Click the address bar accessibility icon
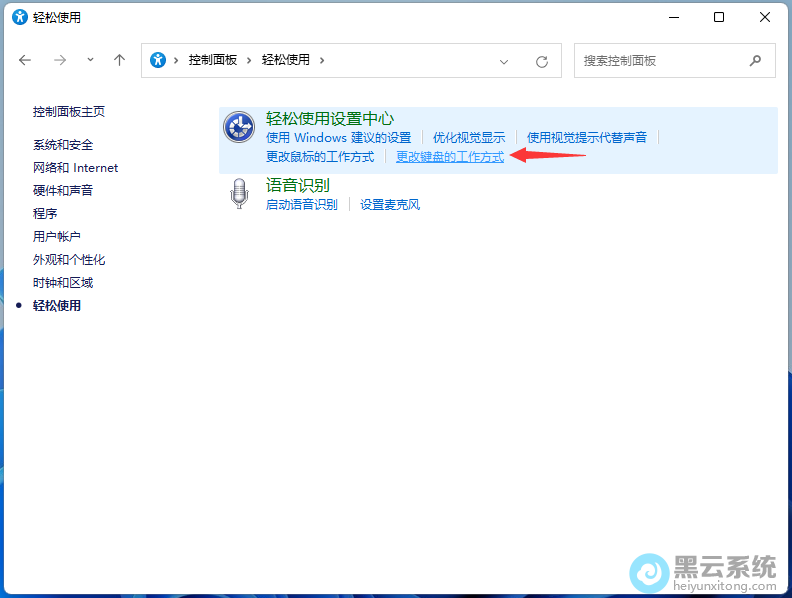This screenshot has height=598, width=792. click(158, 60)
